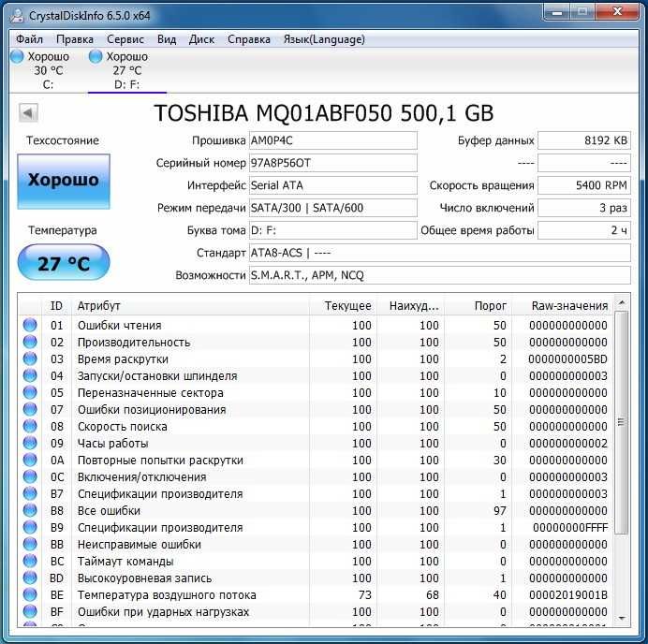Open the Диск menu

[x=201, y=39]
